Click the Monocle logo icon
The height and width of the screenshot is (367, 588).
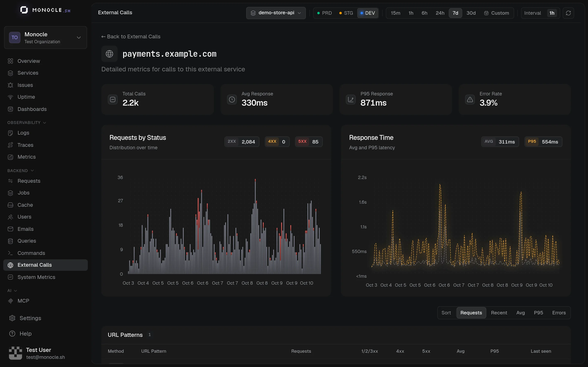click(x=24, y=10)
